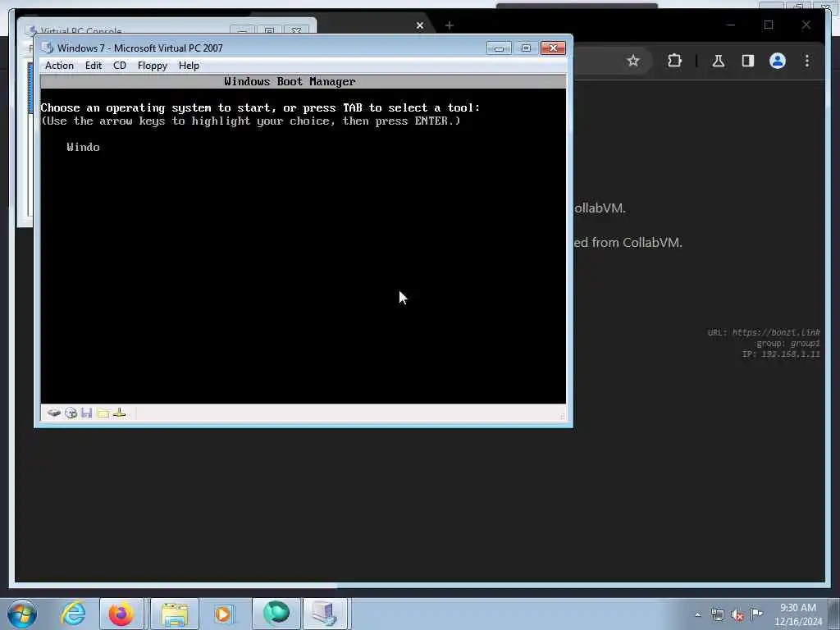Open the Action Center flag icon
This screenshot has width=840, height=630.
tap(756, 614)
